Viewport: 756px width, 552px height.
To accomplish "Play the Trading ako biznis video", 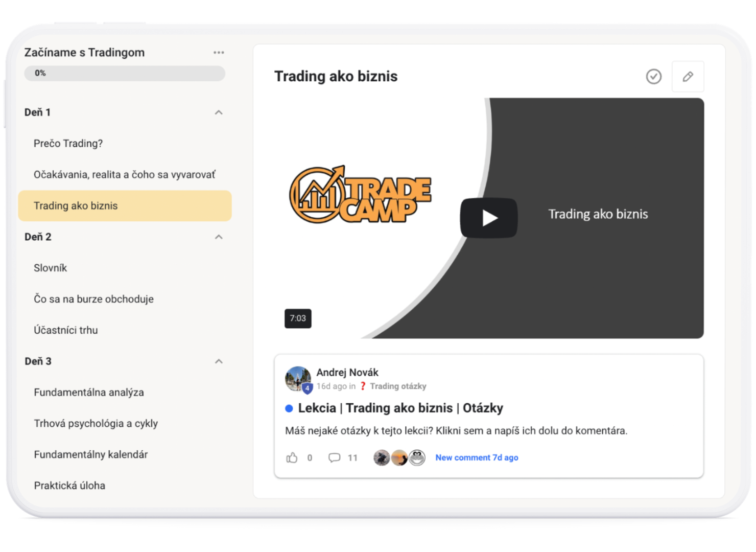I will point(489,218).
